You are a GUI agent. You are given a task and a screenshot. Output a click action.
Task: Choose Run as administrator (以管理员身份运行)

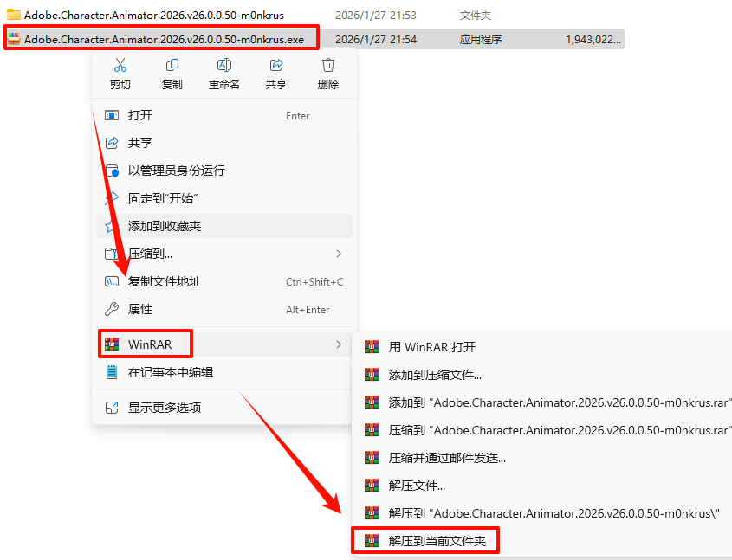tap(224, 171)
